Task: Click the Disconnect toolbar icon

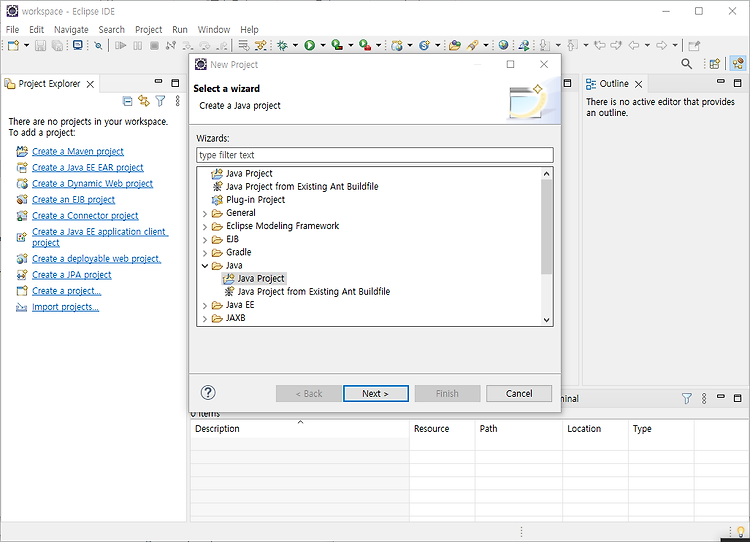Action: pyautogui.click(x=171, y=45)
